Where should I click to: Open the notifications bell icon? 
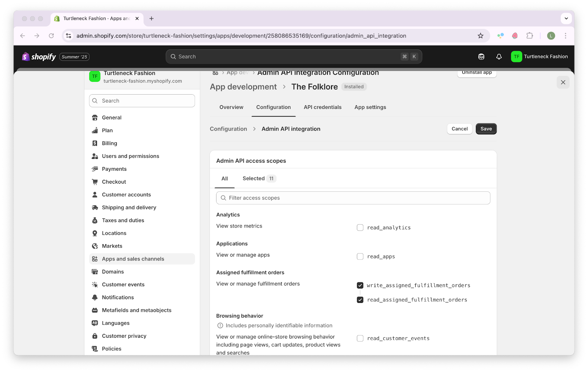click(x=499, y=57)
